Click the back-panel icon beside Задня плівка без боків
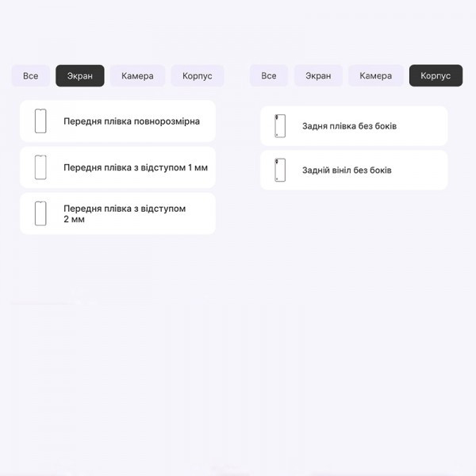Image resolution: width=476 pixels, height=476 pixels. [280, 126]
